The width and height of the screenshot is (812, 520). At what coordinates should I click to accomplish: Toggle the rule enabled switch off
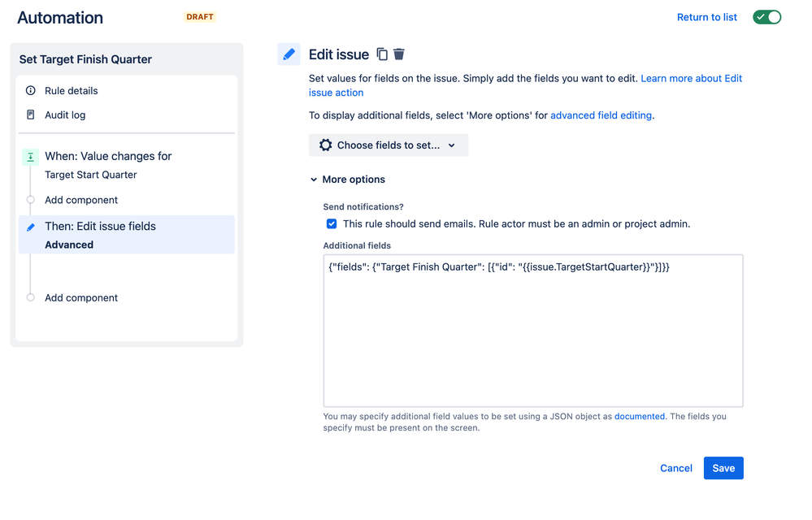(x=767, y=17)
